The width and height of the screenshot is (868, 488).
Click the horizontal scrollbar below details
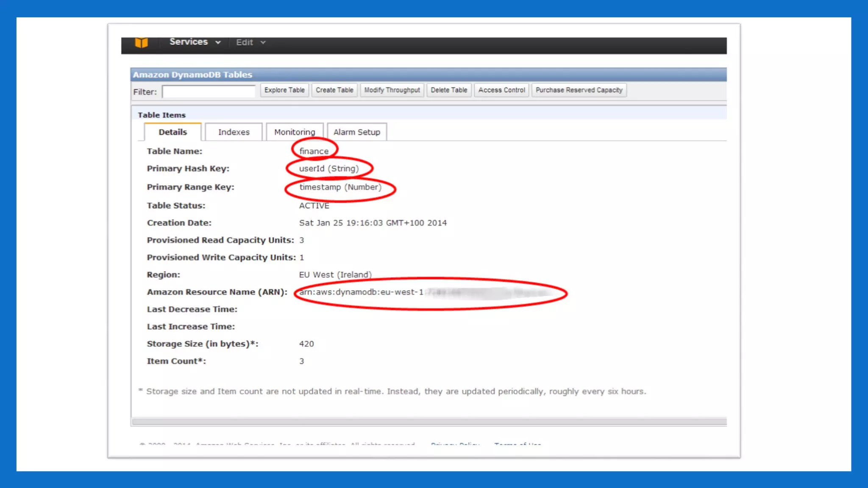point(429,421)
